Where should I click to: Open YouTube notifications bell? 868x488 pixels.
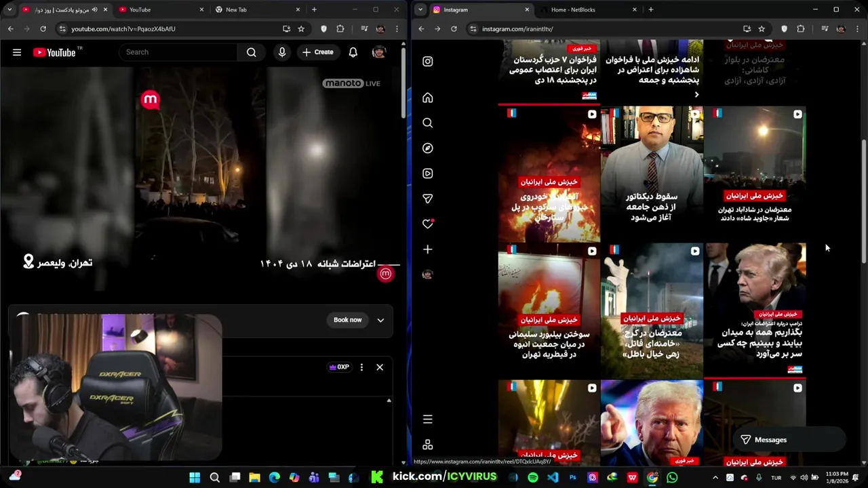coord(353,52)
